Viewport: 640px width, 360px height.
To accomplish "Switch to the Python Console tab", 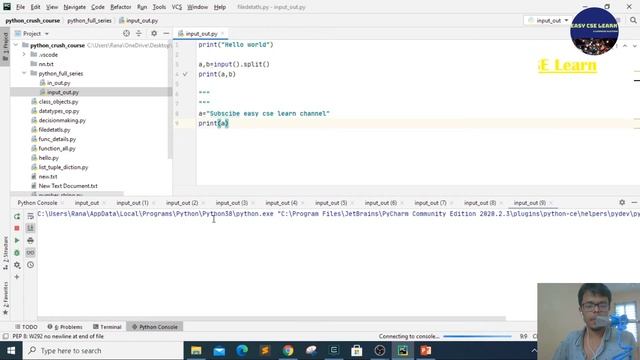I will coord(37,203).
